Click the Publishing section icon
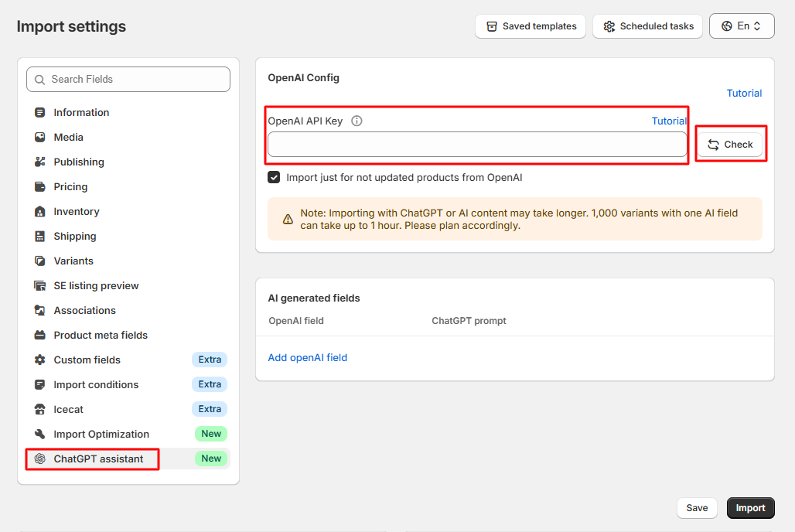 coord(39,162)
